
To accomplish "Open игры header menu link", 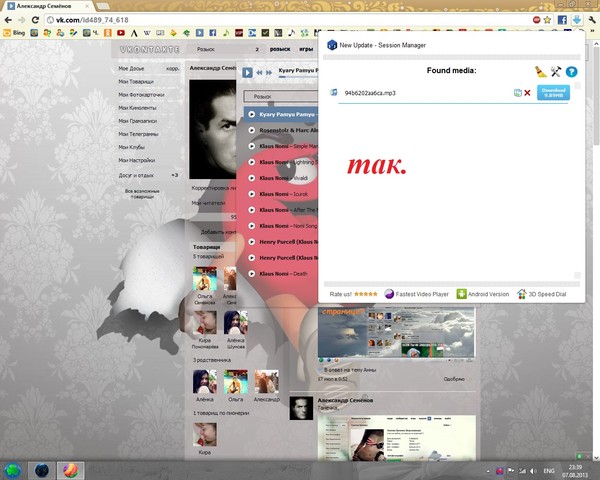I will 306,49.
